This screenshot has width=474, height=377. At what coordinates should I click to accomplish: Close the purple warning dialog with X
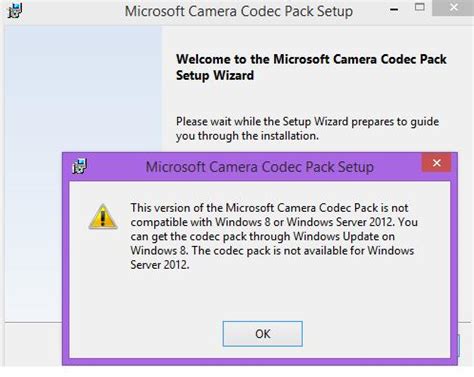coord(437,163)
